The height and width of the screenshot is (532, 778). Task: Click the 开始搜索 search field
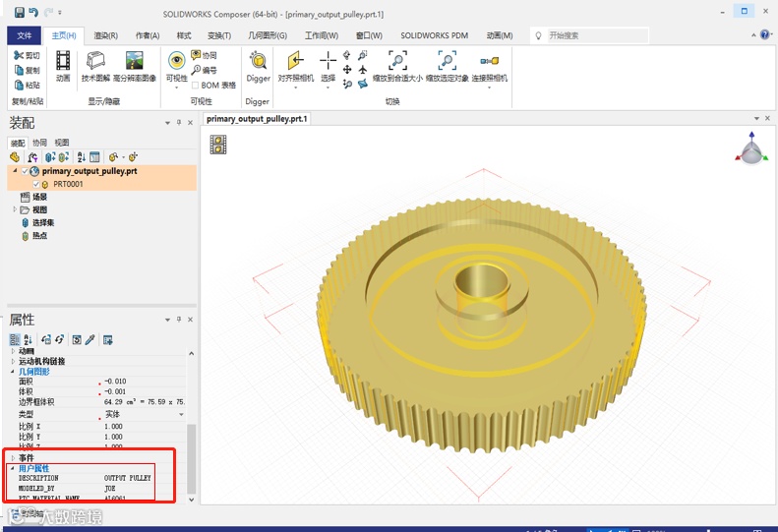(x=590, y=35)
